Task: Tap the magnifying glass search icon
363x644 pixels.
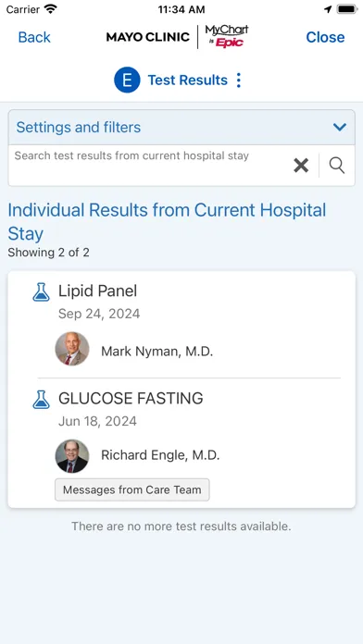Action: click(x=337, y=166)
